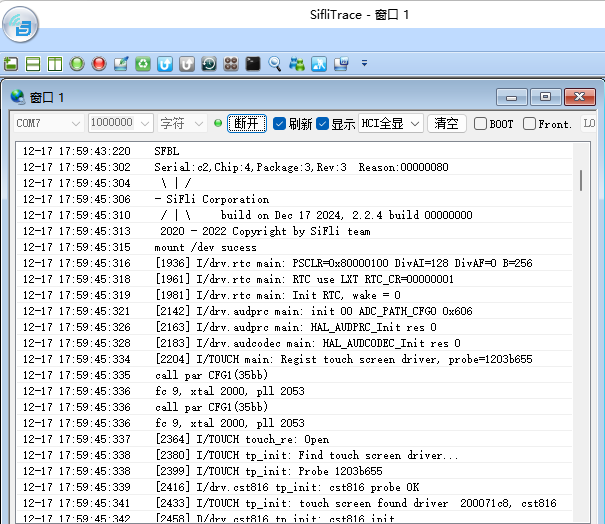605x524 pixels.
Task: Enable the Front. checkbox
Action: coord(529,123)
